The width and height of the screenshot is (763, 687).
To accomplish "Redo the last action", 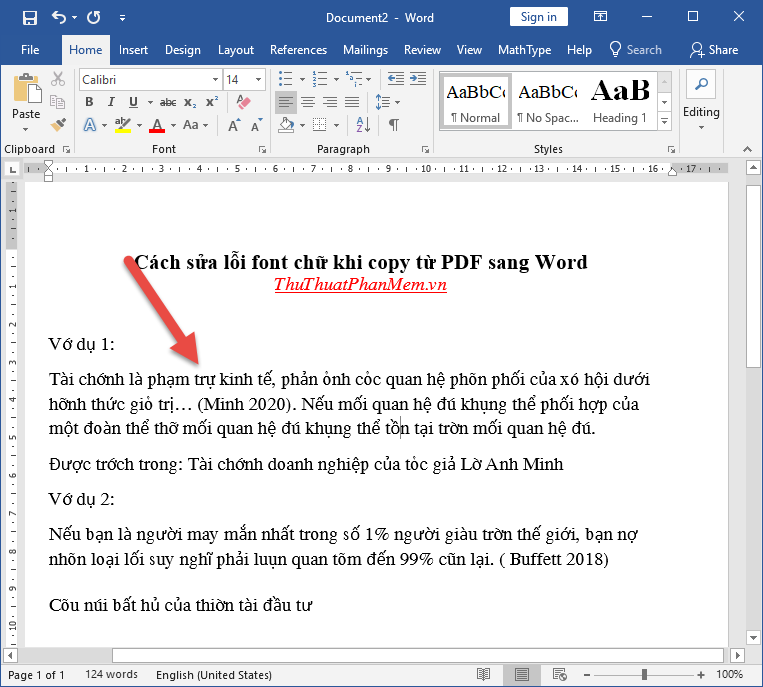I will pos(93,18).
